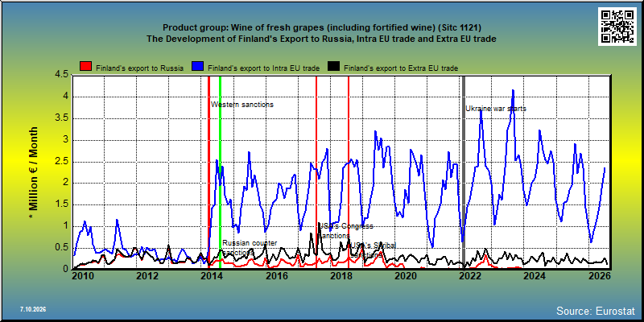Select legend label "Finland's export to Intra EU trade"
Screen dimensions: 644x322
click(x=264, y=68)
